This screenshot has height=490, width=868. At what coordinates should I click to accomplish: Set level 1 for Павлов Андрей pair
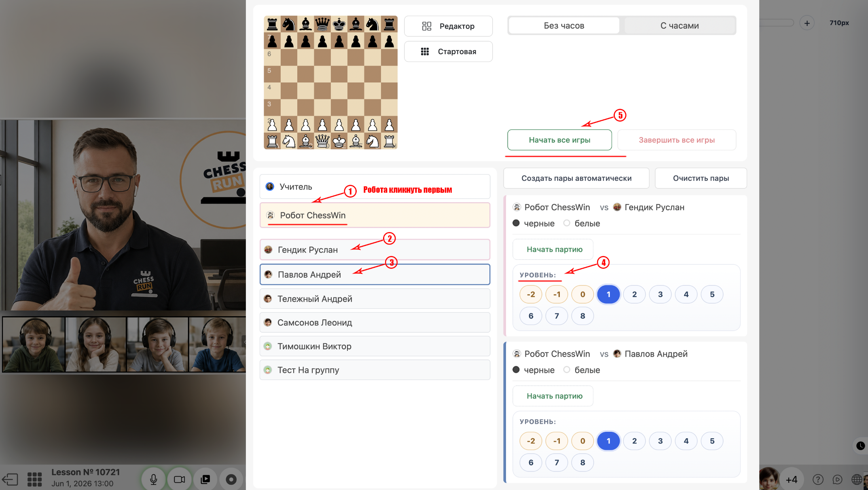pyautogui.click(x=608, y=441)
